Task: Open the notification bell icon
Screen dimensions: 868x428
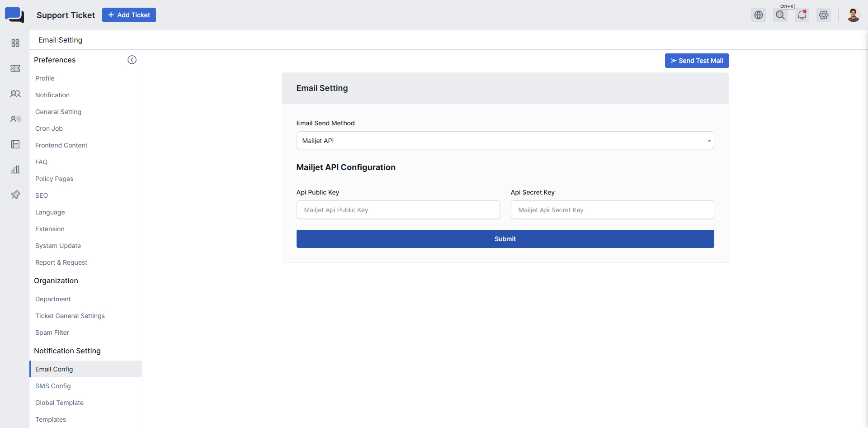Action: tap(802, 15)
